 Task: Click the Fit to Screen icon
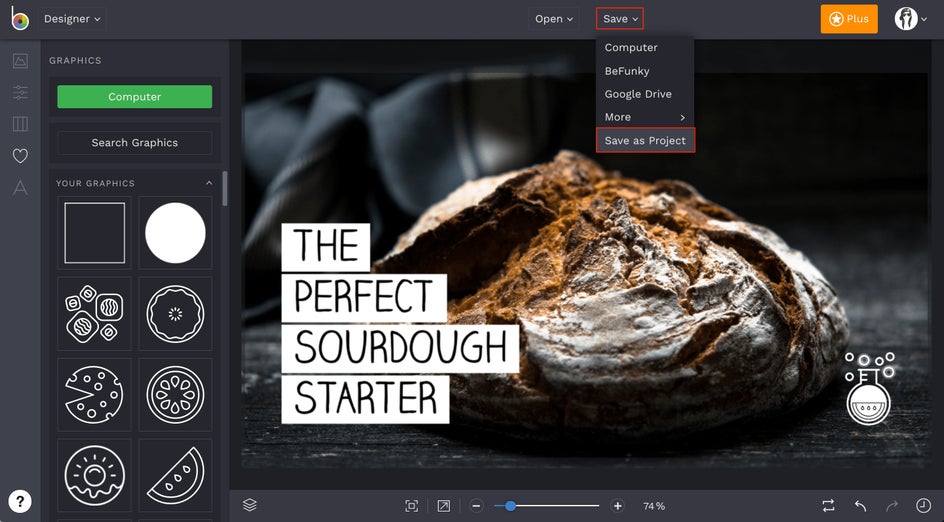[411, 506]
